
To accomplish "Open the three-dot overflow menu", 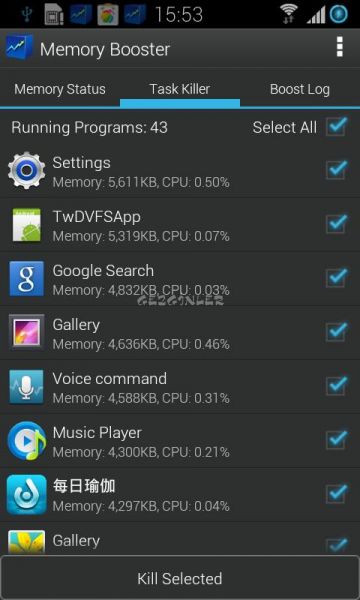I will 339,48.
